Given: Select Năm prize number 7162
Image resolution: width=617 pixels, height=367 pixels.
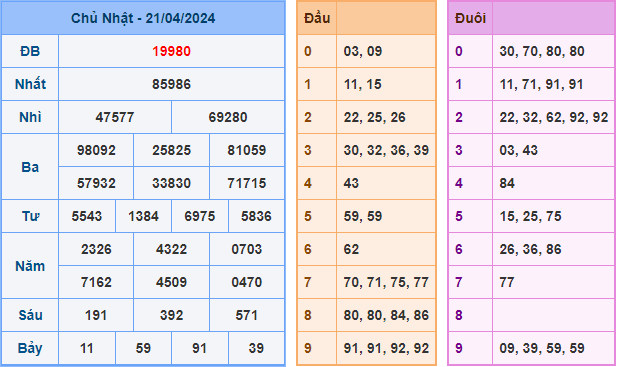Looking at the screenshot, I should (96, 282).
